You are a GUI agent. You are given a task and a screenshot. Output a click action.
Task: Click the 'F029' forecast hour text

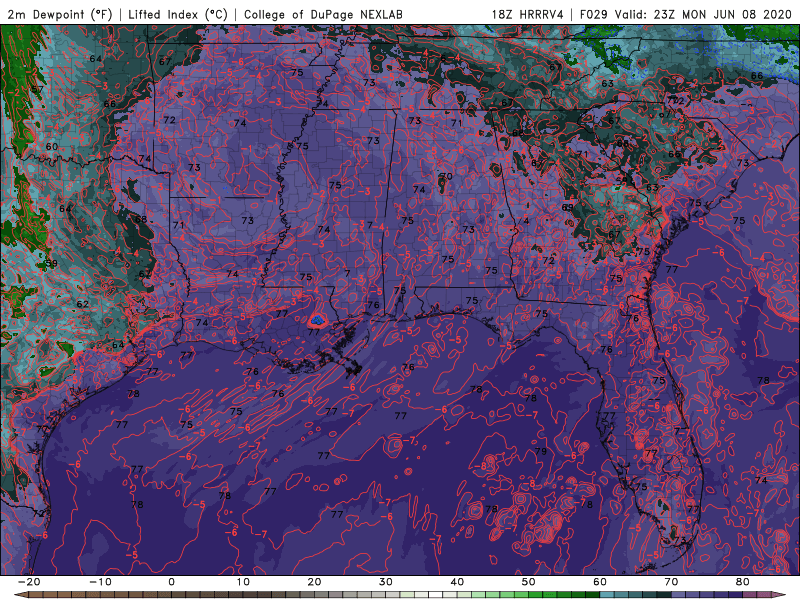(594, 14)
